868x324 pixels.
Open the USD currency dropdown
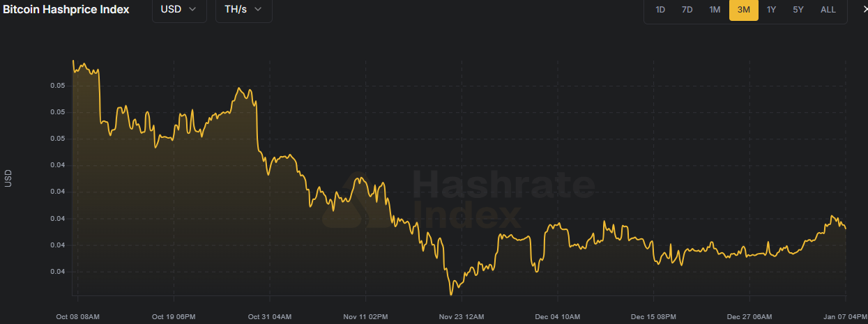(179, 10)
